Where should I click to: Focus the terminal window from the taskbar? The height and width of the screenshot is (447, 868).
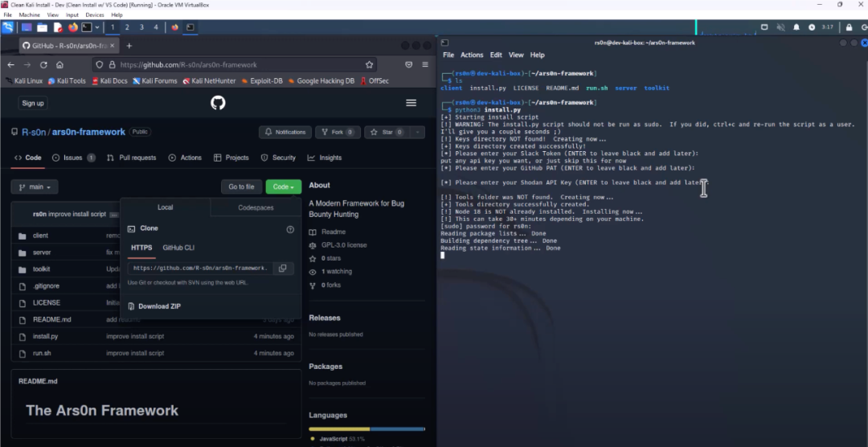pos(190,27)
